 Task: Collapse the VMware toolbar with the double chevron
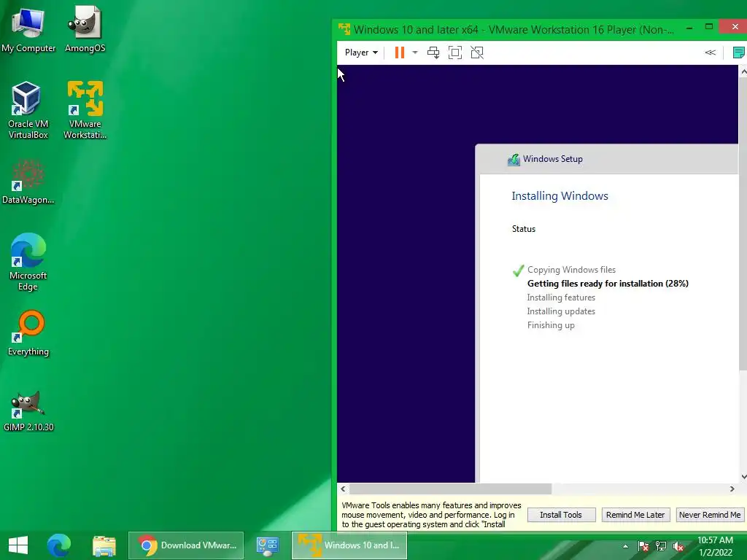pos(711,52)
